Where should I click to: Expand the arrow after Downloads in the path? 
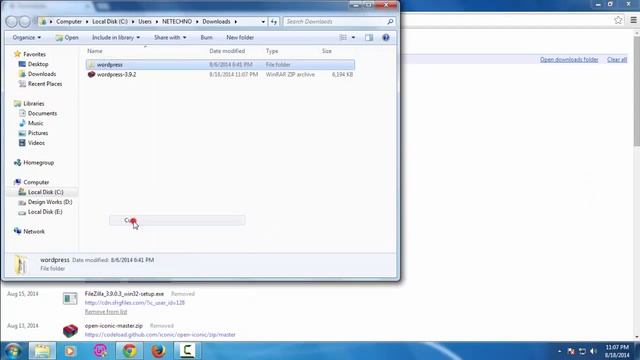click(236, 22)
